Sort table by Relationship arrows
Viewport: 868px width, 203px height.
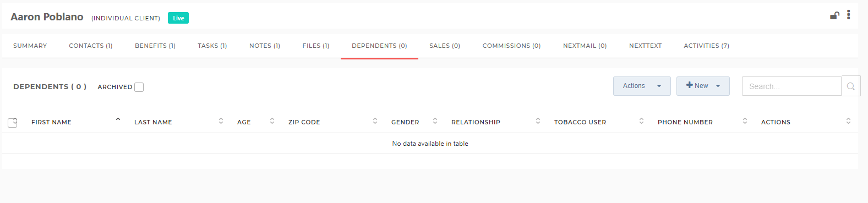tap(538, 121)
